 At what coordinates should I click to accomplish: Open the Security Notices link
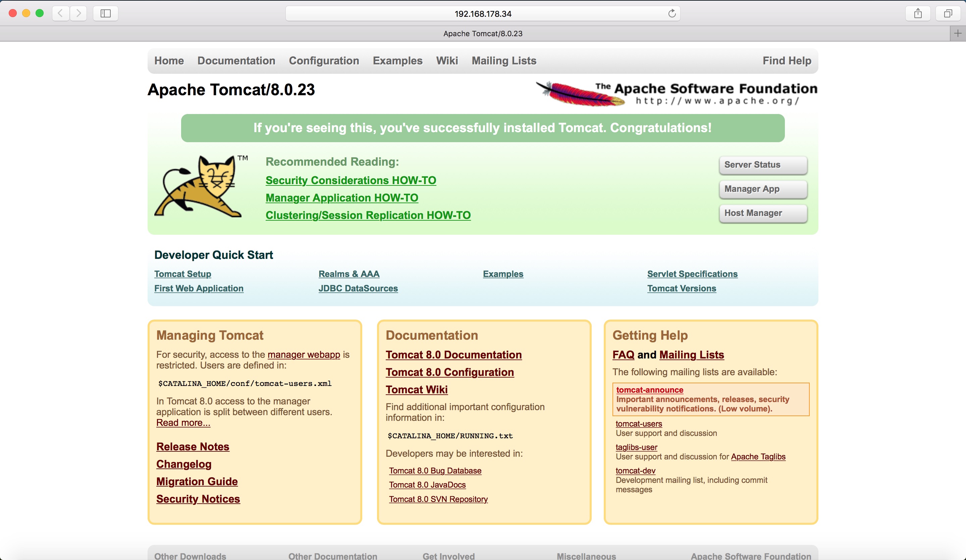coord(198,499)
